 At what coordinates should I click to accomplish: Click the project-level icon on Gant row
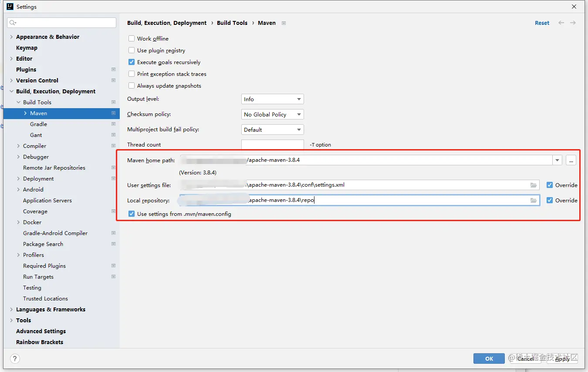click(x=113, y=135)
